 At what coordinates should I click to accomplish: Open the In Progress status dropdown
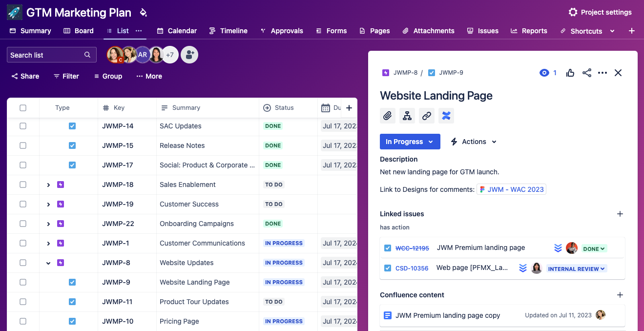(410, 142)
